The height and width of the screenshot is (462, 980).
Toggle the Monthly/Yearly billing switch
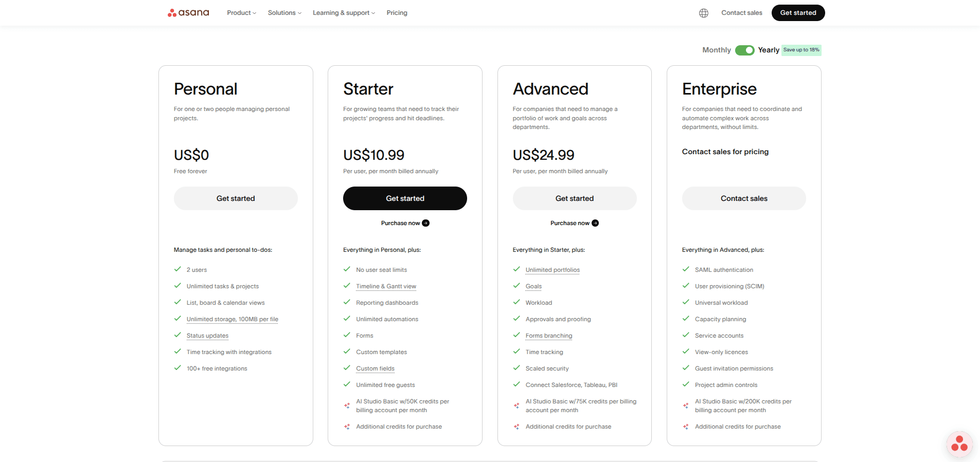(x=744, y=50)
